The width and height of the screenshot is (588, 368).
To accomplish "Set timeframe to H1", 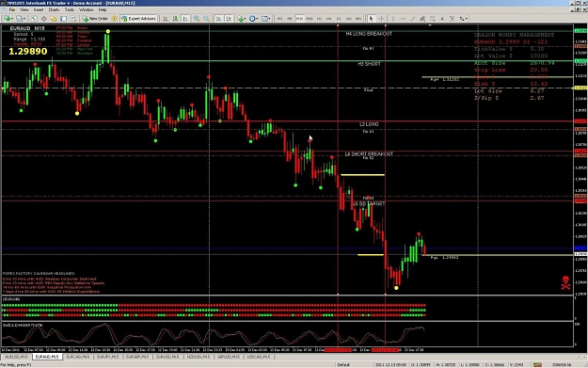I will pos(319,19).
